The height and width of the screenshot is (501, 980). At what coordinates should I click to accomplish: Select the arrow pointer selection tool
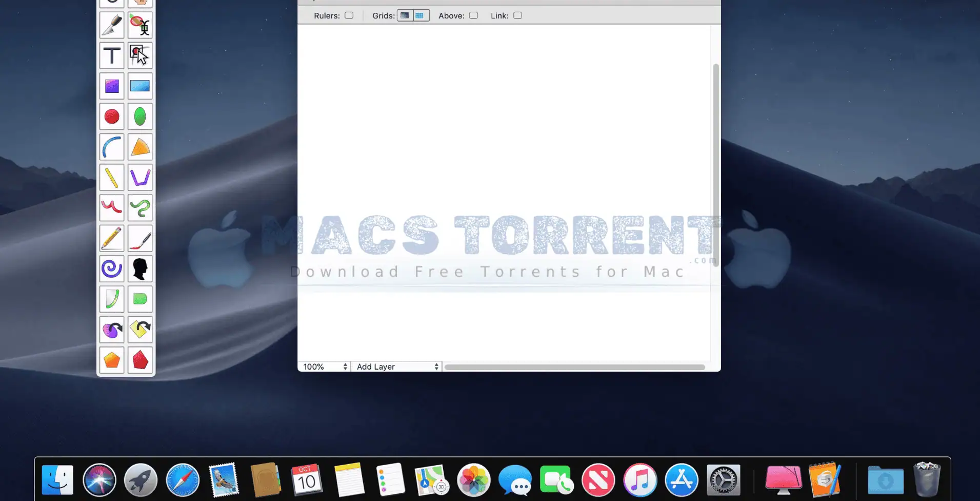(140, 55)
